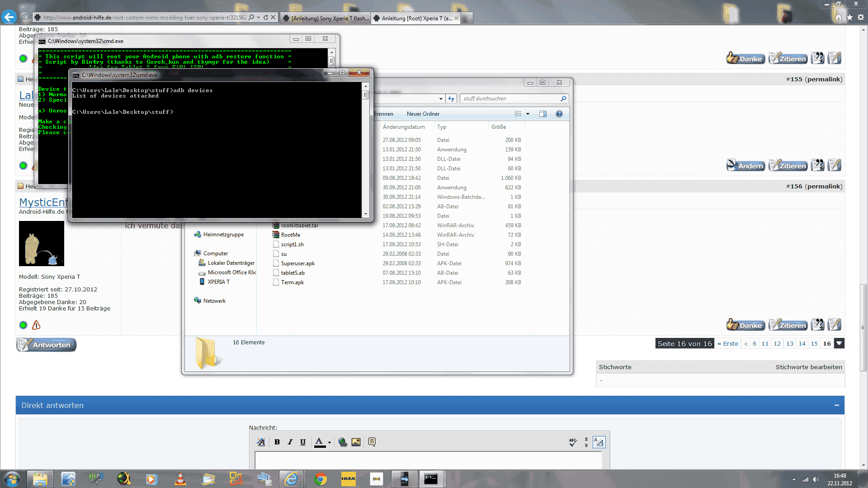Apply the black font color swatch

point(320,442)
